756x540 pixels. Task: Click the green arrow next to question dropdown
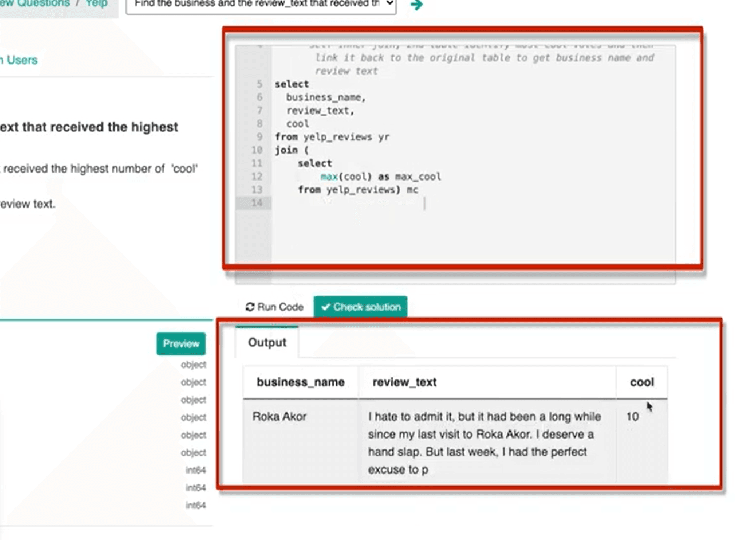click(418, 5)
